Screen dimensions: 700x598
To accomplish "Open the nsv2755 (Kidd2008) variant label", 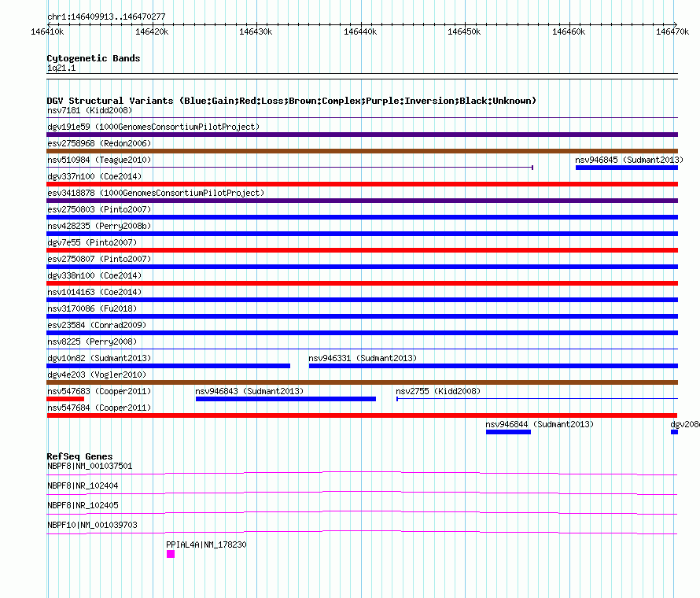I will coord(437,391).
